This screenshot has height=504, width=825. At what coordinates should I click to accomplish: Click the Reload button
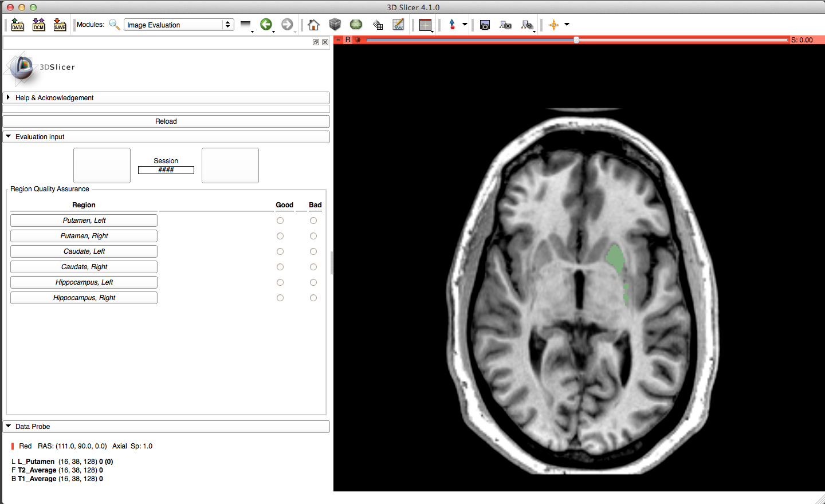click(x=166, y=121)
